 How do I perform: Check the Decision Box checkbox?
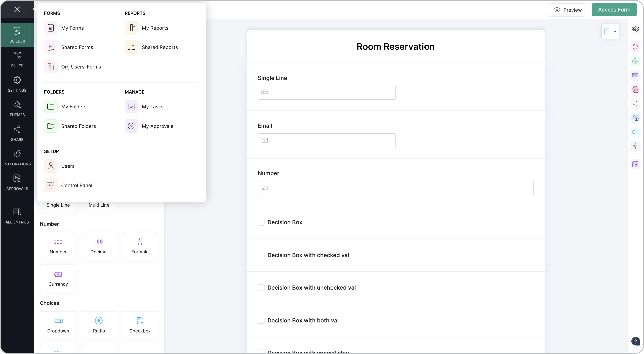[261, 222]
